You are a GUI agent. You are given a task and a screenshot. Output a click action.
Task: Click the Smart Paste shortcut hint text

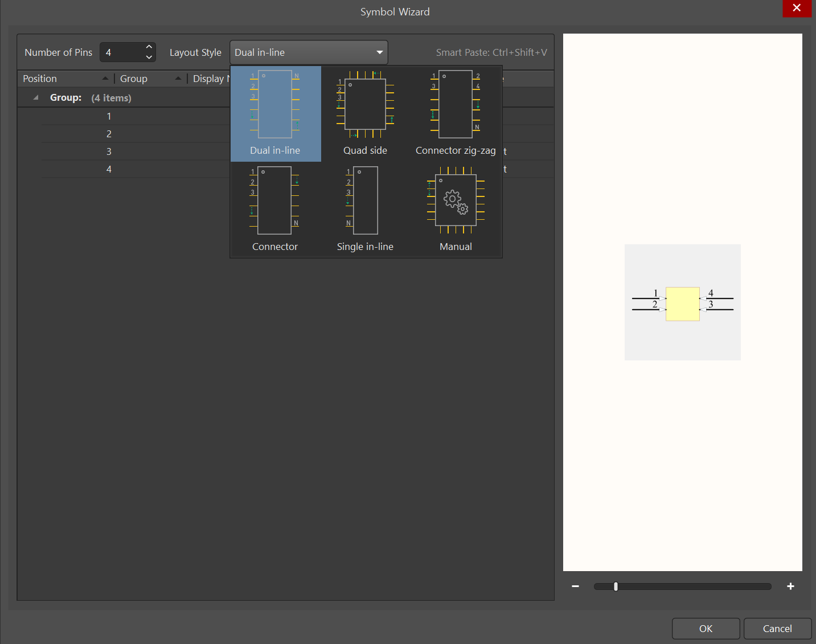point(491,52)
